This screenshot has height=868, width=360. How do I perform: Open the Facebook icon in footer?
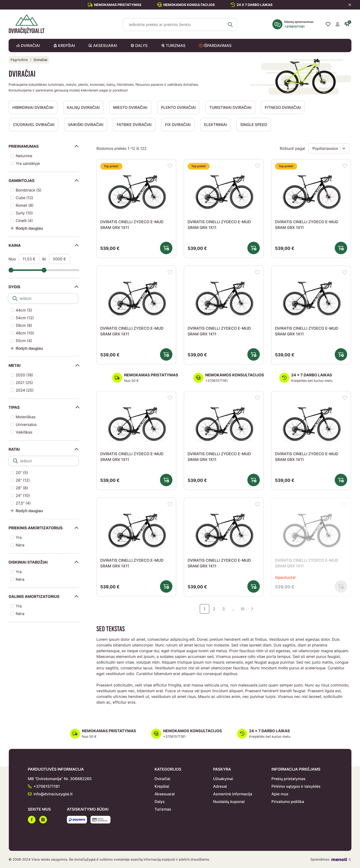(x=32, y=819)
